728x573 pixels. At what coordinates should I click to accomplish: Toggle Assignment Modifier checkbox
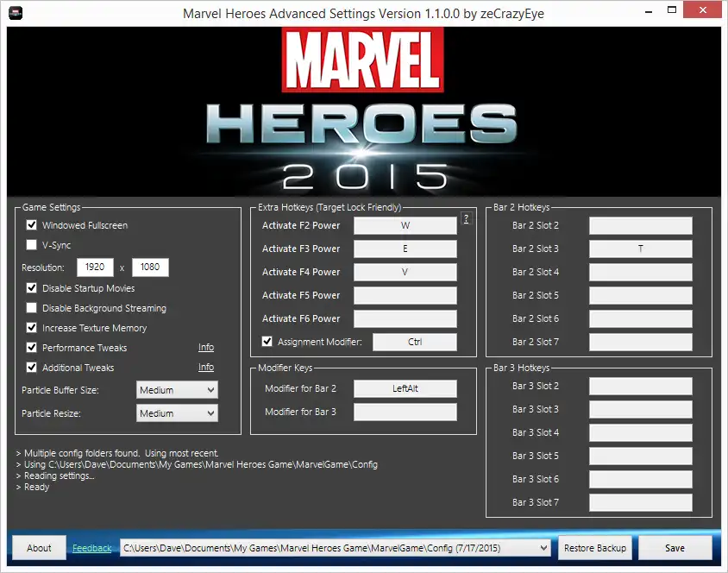click(x=267, y=342)
